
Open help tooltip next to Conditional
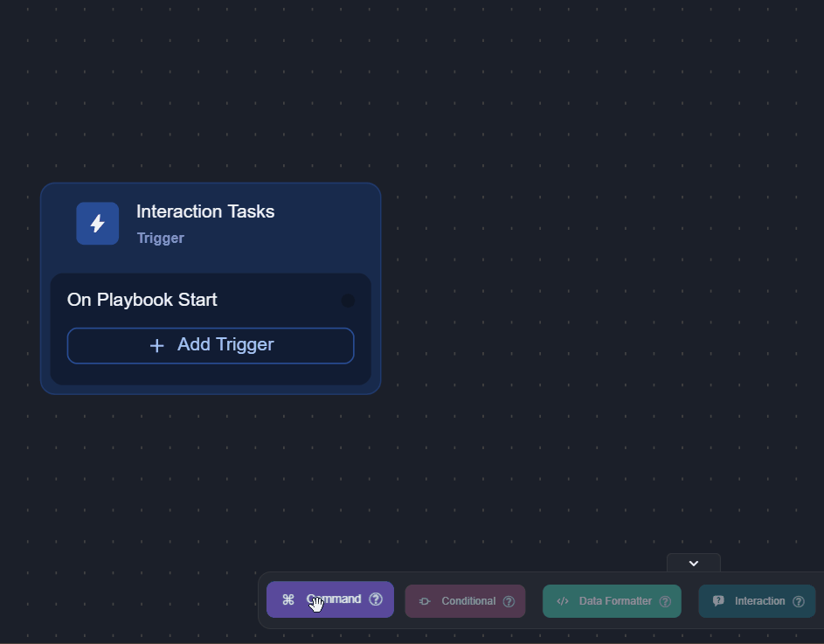click(509, 601)
